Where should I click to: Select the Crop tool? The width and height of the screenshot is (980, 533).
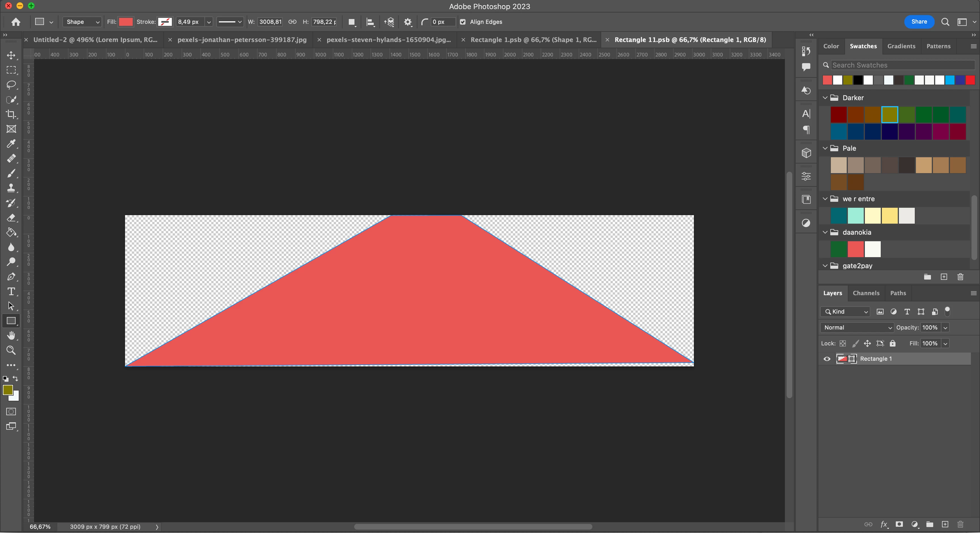11,114
